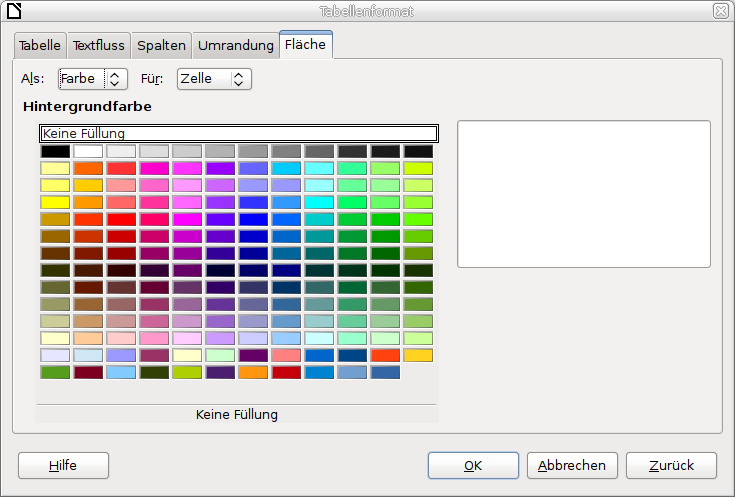This screenshot has width=735, height=497.
Task: Pick the dark purple swatch in the bottom row
Action: pyautogui.click(x=220, y=372)
